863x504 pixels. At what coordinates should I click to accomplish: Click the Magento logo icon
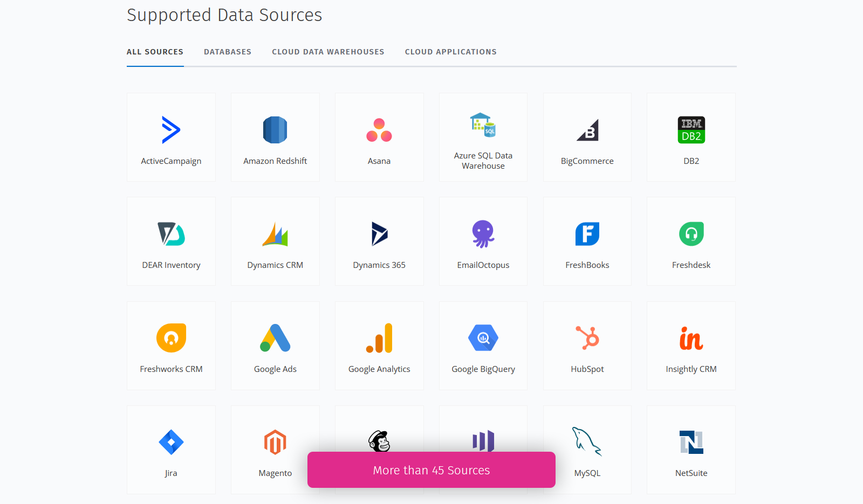[x=275, y=442]
